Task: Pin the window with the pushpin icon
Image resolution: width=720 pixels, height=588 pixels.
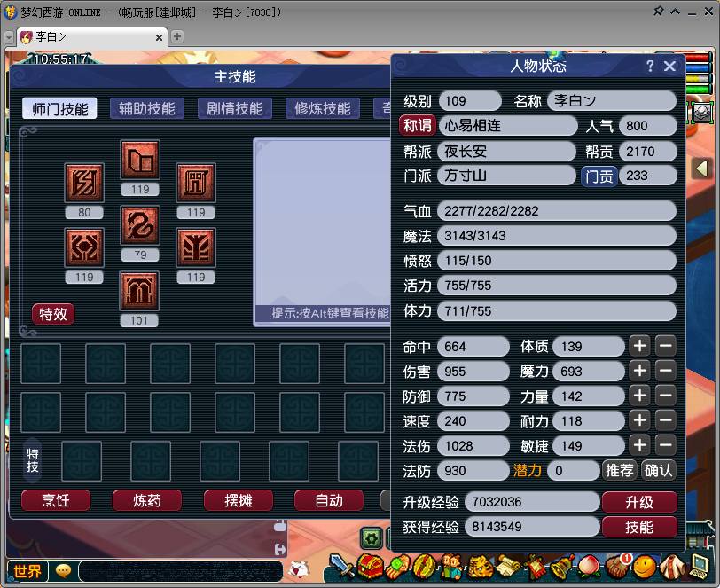Action: tap(658, 11)
